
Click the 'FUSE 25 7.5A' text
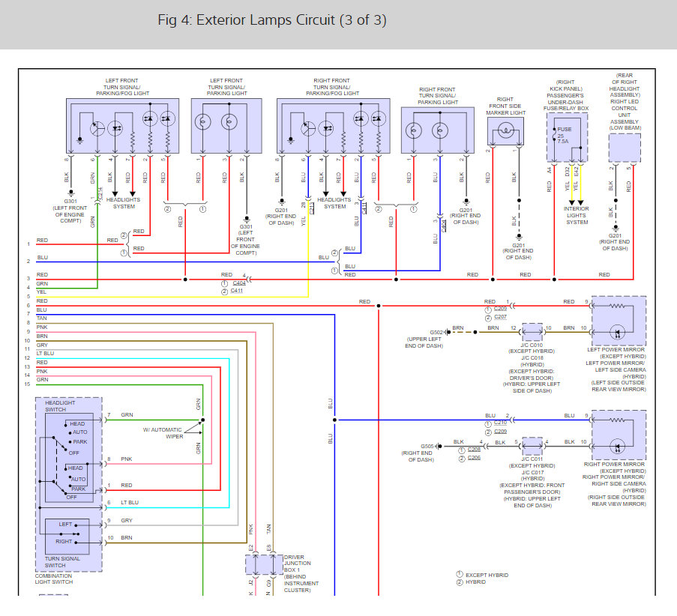tap(565, 135)
